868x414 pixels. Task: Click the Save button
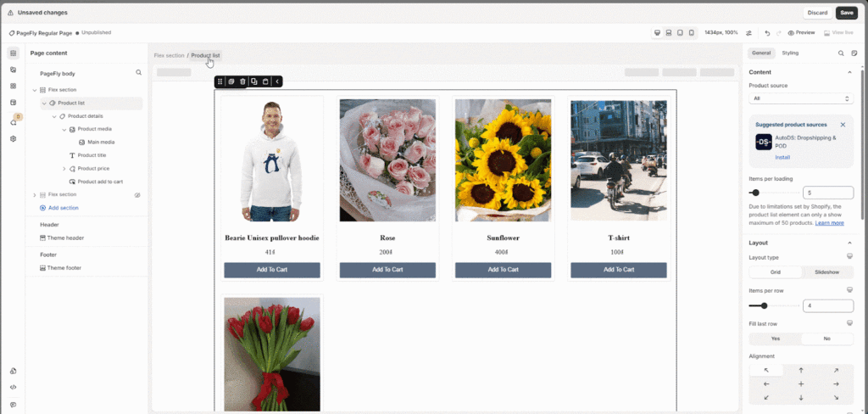[x=846, y=13]
